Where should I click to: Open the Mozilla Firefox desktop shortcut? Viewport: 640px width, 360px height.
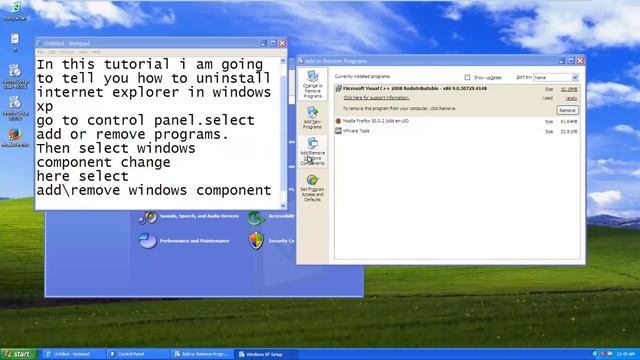click(x=15, y=138)
